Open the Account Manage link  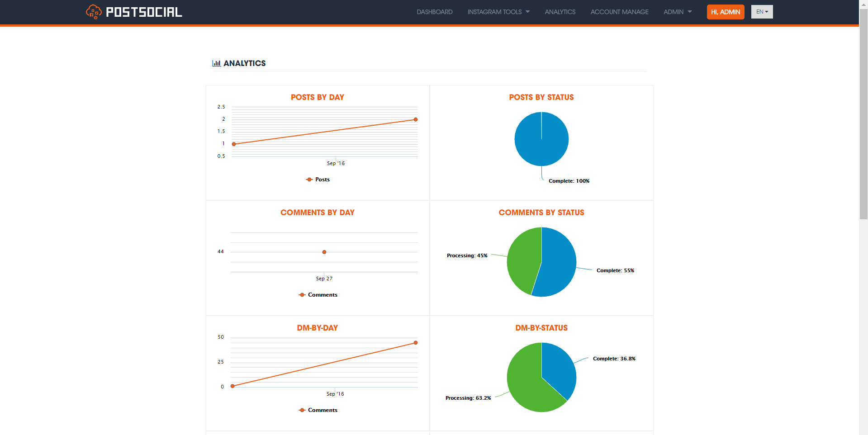pos(619,12)
